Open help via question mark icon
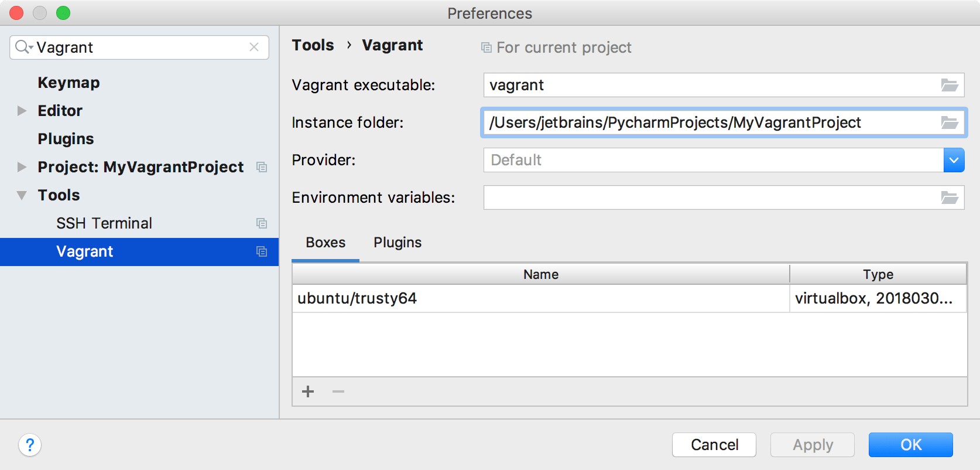The height and width of the screenshot is (470, 980). [30, 445]
